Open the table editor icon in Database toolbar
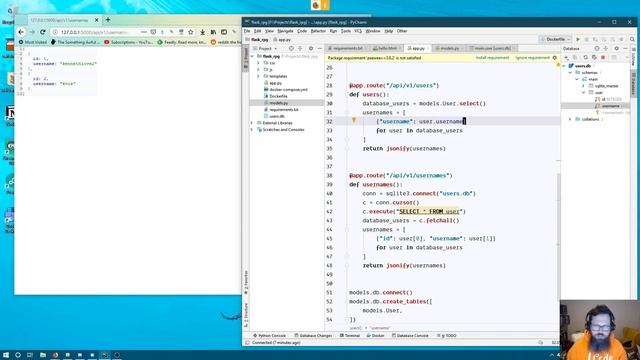The image size is (640, 360). (613, 58)
